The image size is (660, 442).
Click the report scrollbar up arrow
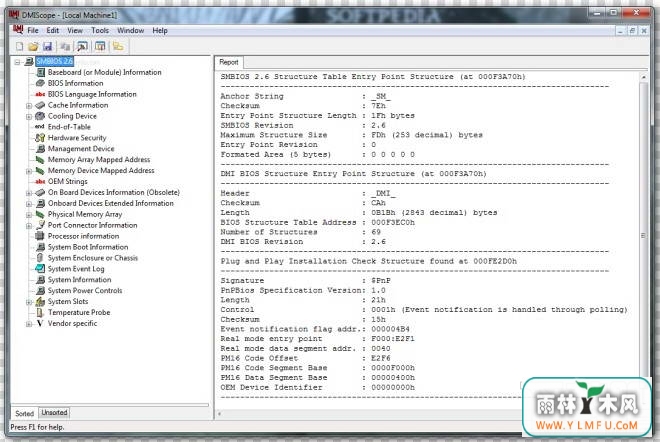(x=643, y=77)
